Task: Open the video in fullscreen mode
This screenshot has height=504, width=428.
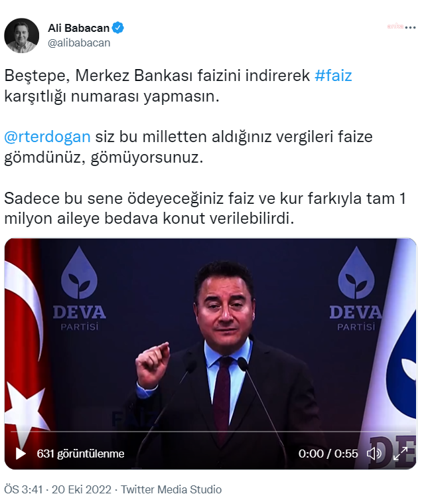Action: coord(400,454)
